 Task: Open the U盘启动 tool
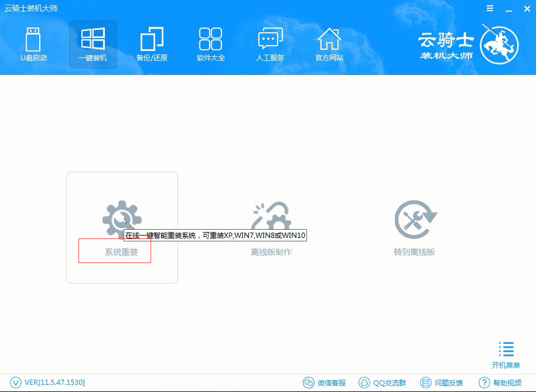pyautogui.click(x=33, y=45)
